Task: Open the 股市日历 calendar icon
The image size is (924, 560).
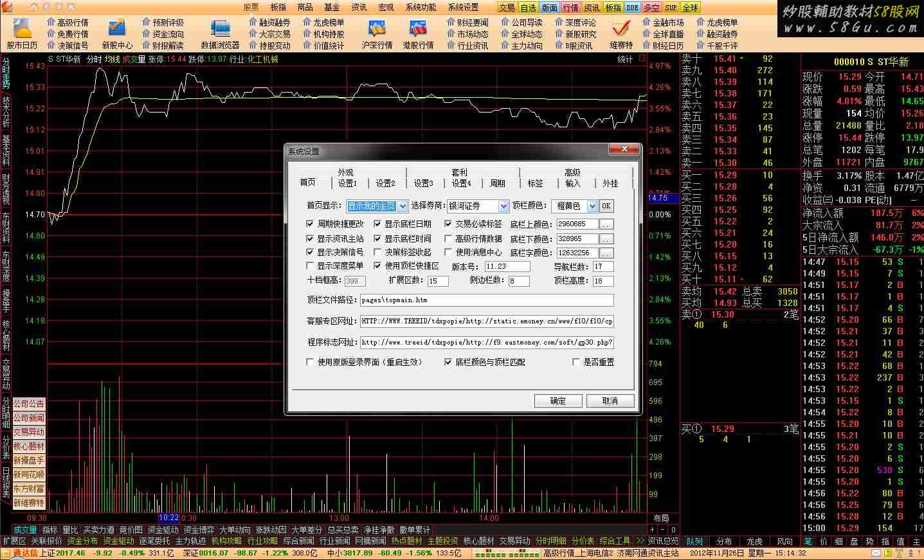Action: tap(22, 28)
